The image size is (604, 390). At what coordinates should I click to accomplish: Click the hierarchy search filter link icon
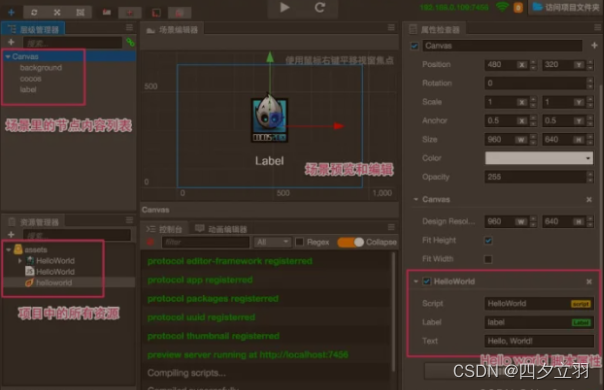pos(130,42)
